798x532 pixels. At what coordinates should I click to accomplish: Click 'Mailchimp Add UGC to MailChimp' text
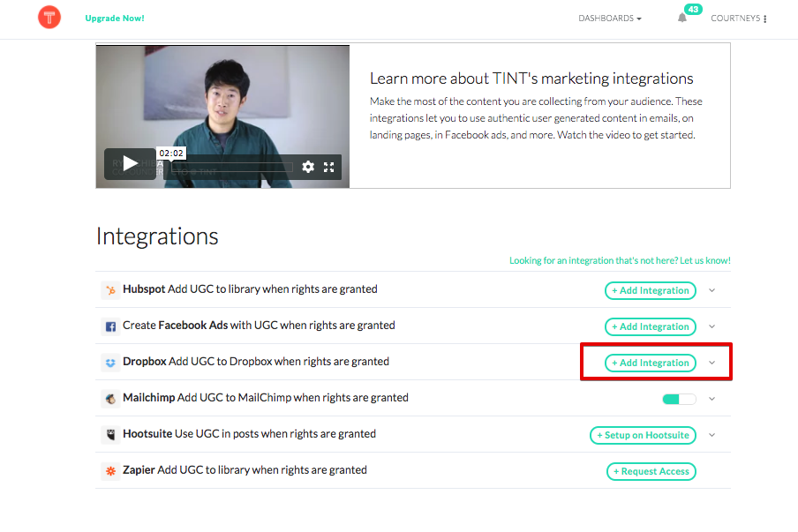(266, 397)
